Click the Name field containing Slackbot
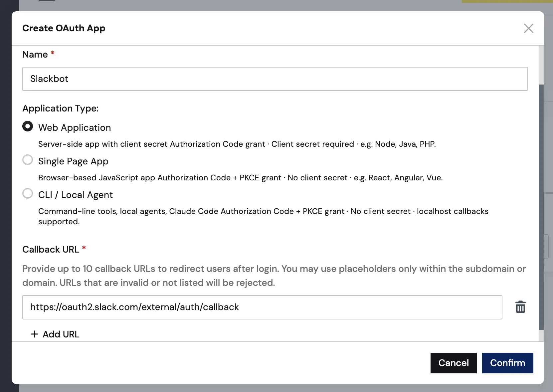Image resolution: width=553 pixels, height=392 pixels. [x=275, y=79]
